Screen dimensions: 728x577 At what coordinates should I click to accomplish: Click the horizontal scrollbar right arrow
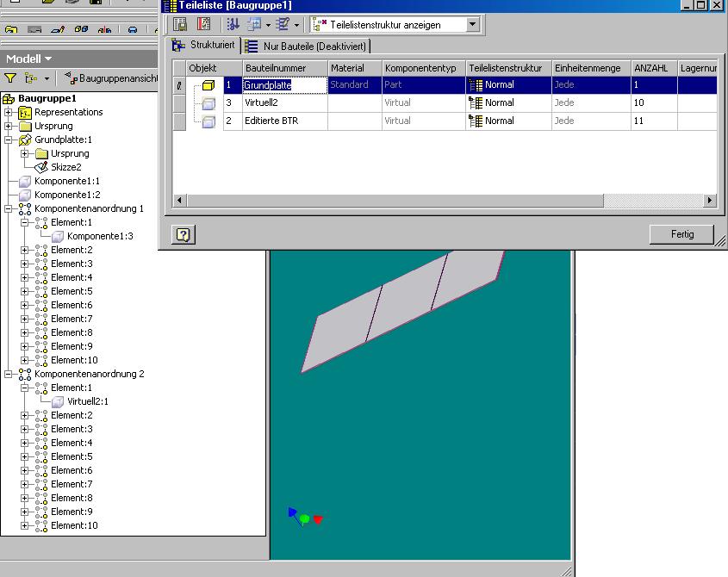(x=710, y=200)
